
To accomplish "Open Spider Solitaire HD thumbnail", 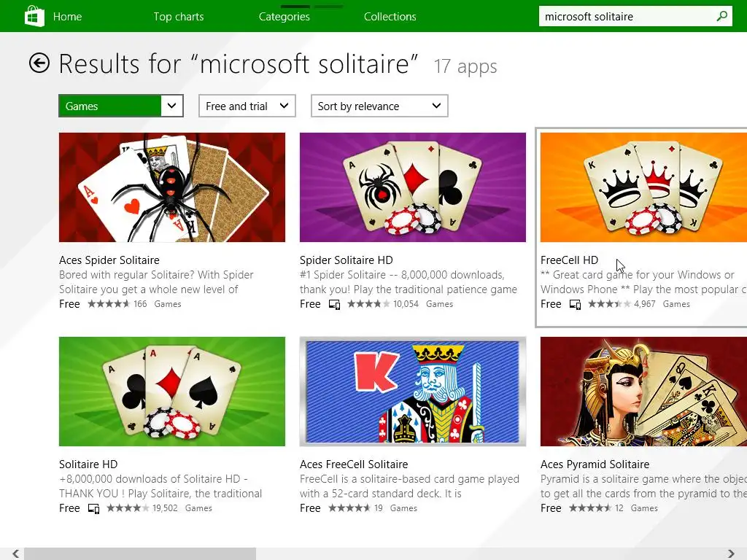I will click(413, 187).
